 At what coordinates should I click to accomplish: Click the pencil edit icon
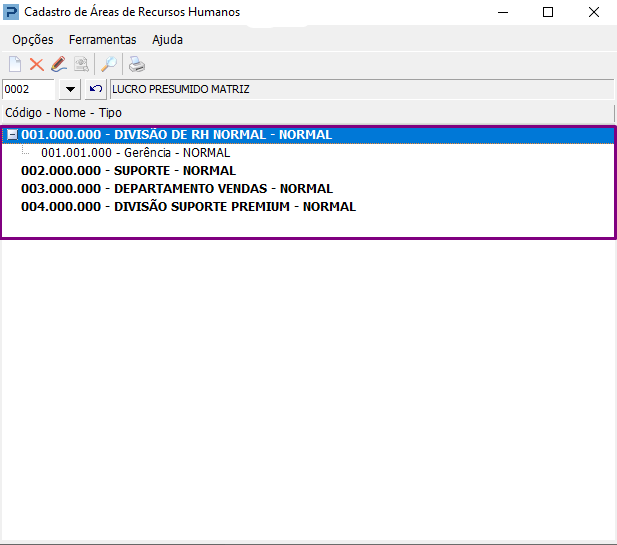pyautogui.click(x=59, y=64)
